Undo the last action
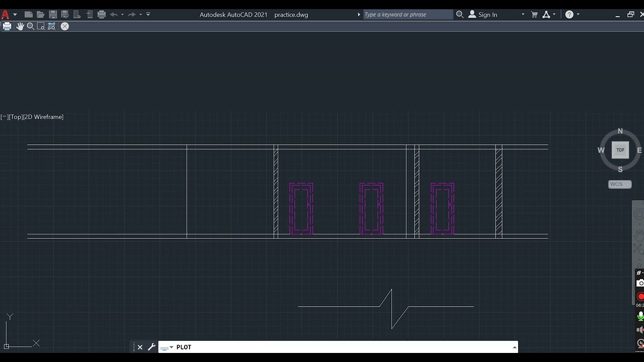 pos(114,15)
